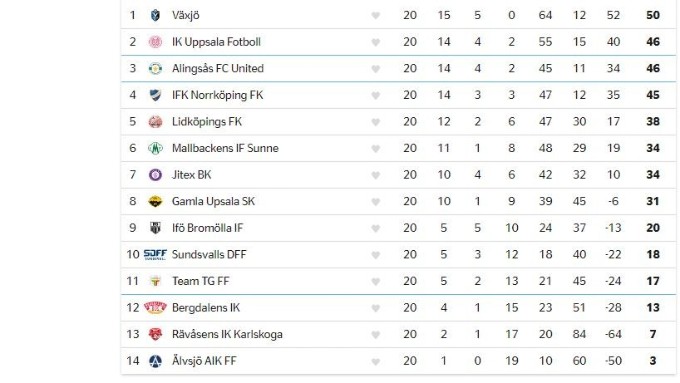Toggle the heart for Rävåsens IK Karlskoga
680x383 pixels.
tap(376, 335)
